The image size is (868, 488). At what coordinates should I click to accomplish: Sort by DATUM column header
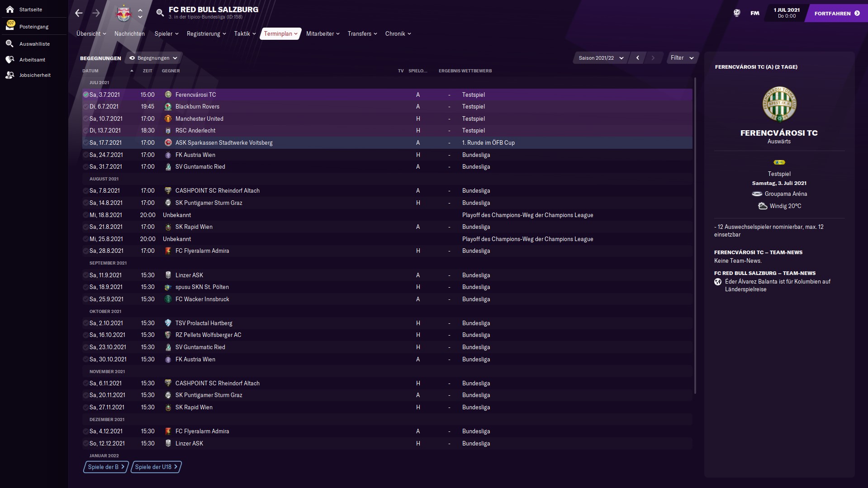click(x=90, y=71)
